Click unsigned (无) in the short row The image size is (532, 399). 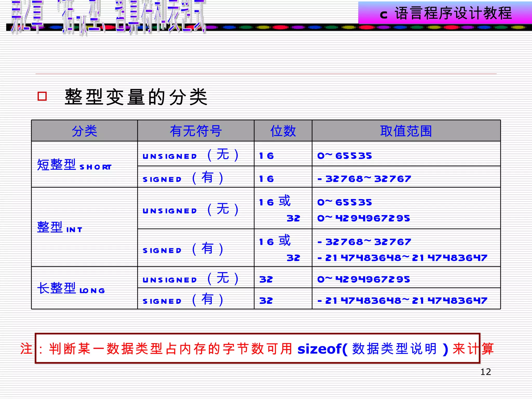point(196,154)
